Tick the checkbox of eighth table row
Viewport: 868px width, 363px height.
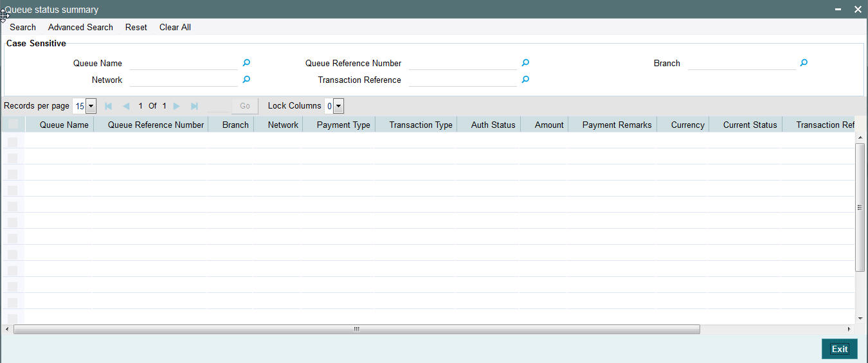(13, 254)
